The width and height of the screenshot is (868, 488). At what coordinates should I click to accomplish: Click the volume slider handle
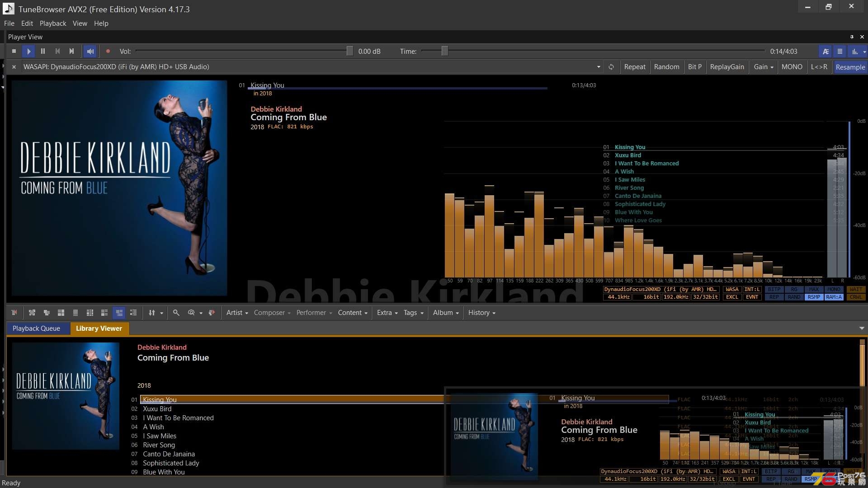click(x=349, y=52)
